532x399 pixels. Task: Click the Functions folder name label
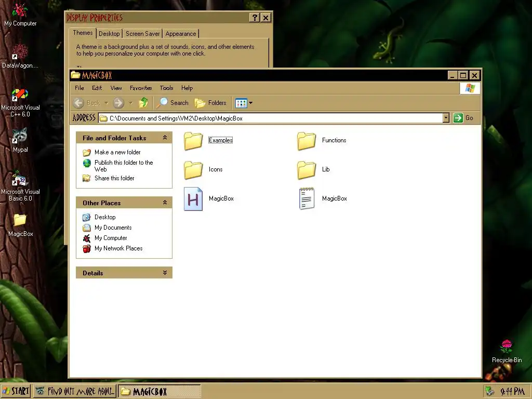pyautogui.click(x=334, y=140)
